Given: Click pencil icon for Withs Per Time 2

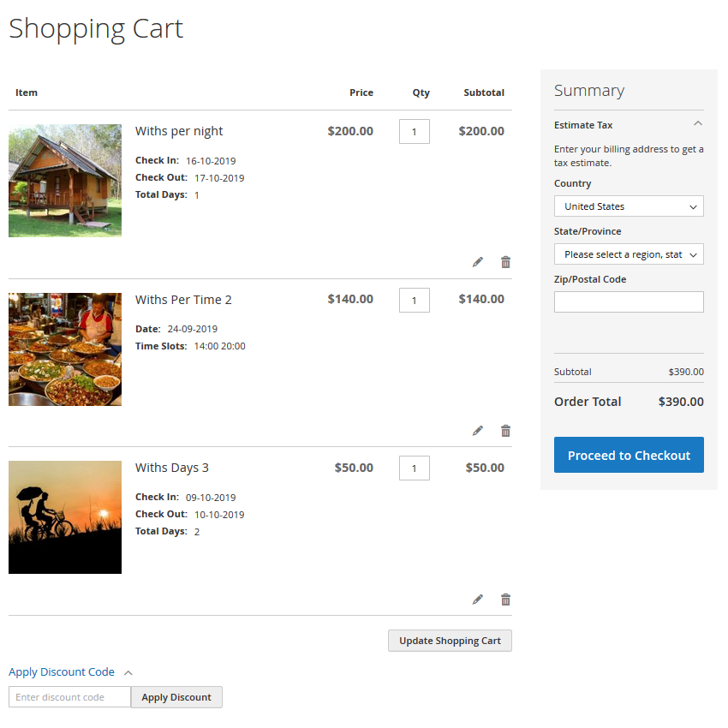Looking at the screenshot, I should pyautogui.click(x=478, y=431).
